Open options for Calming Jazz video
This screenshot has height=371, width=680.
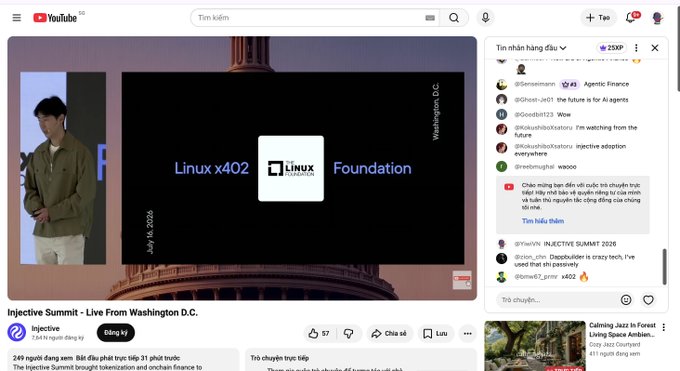tap(664, 327)
